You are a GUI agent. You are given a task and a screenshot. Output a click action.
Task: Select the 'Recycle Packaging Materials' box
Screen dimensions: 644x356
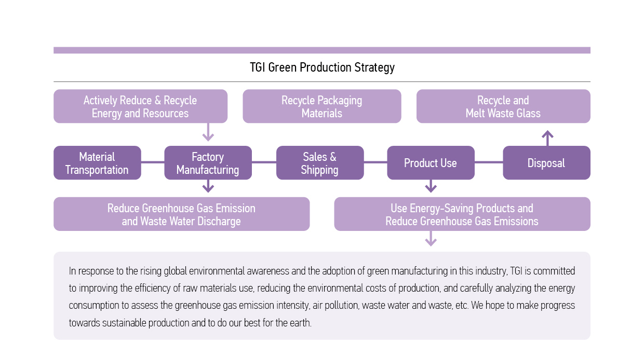tap(322, 106)
